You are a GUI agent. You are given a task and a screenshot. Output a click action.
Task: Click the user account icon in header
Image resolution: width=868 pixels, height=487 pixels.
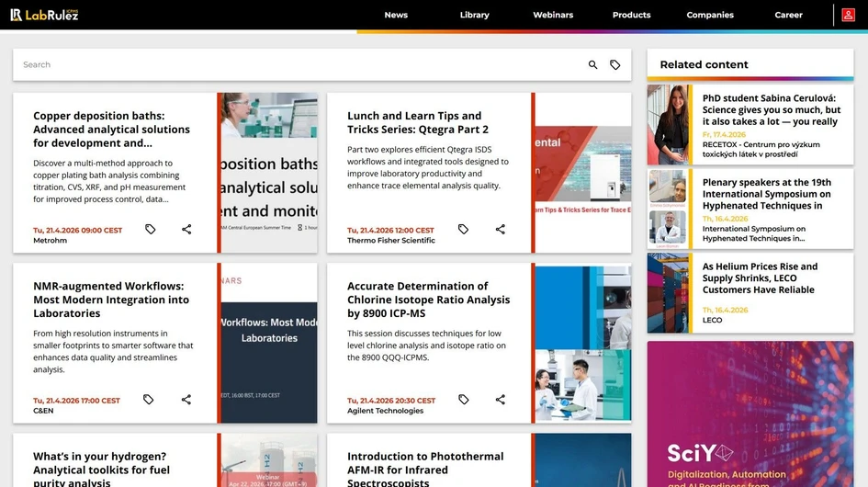(848, 15)
